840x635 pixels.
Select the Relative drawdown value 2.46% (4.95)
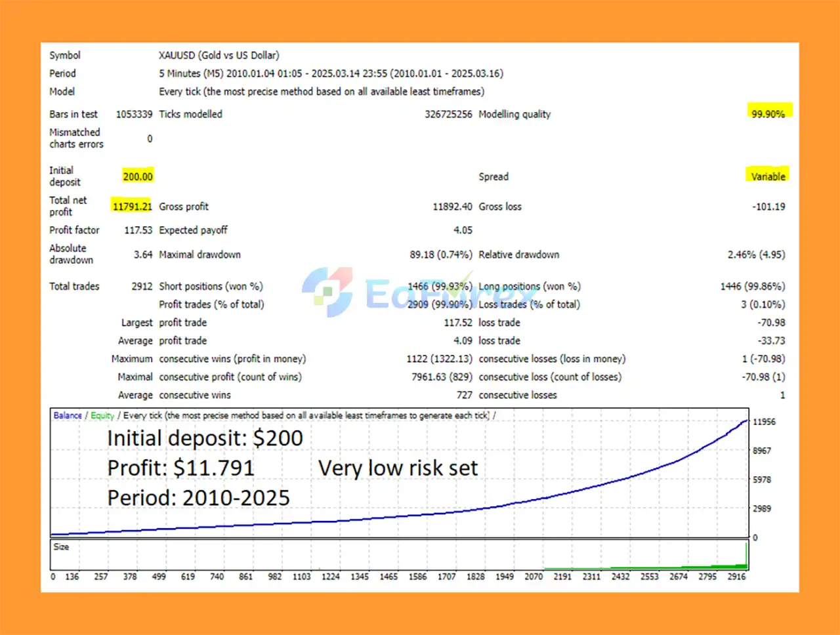(756, 255)
